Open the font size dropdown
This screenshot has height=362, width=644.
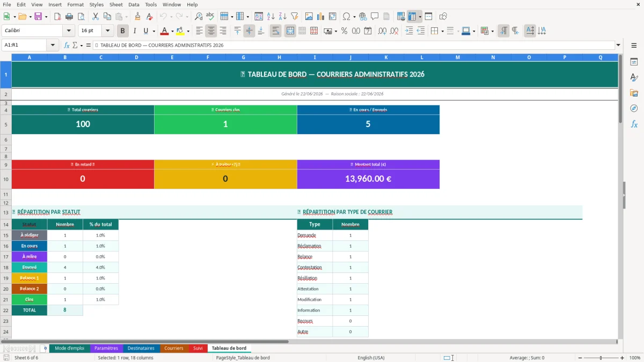108,31
